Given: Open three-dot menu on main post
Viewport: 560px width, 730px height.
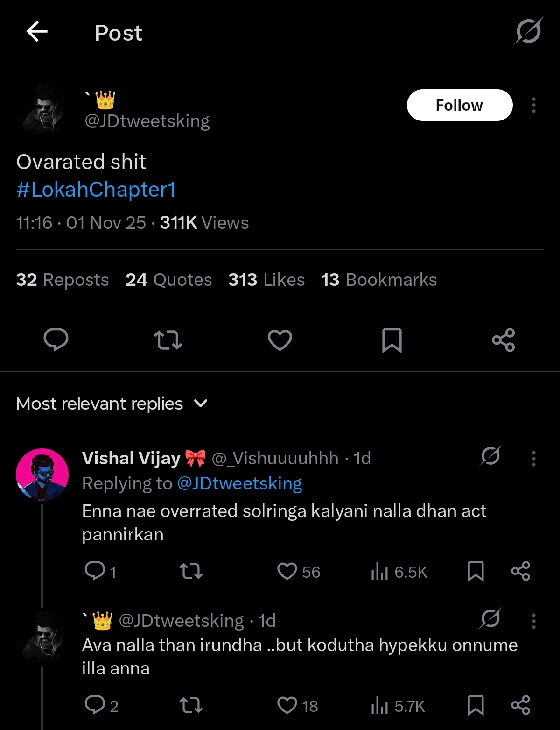Looking at the screenshot, I should pyautogui.click(x=533, y=105).
